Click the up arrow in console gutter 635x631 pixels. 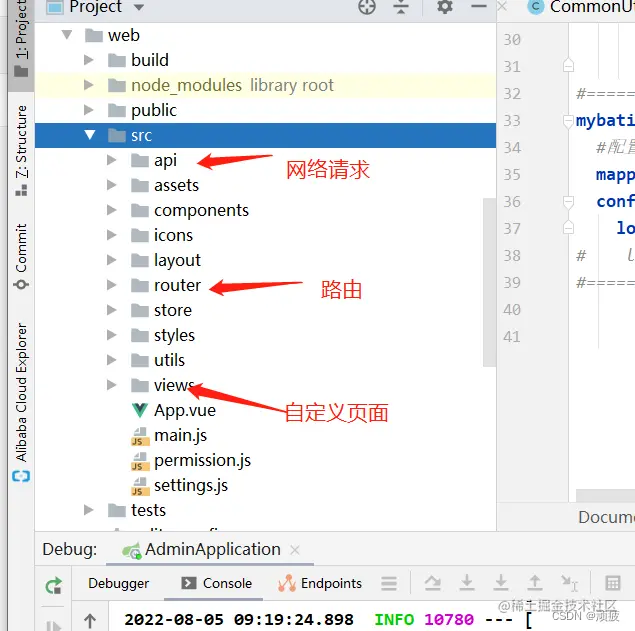coord(90,620)
